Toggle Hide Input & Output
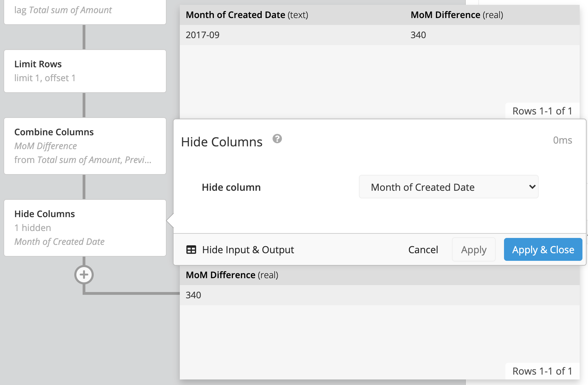The width and height of the screenshot is (588, 385). (x=240, y=250)
